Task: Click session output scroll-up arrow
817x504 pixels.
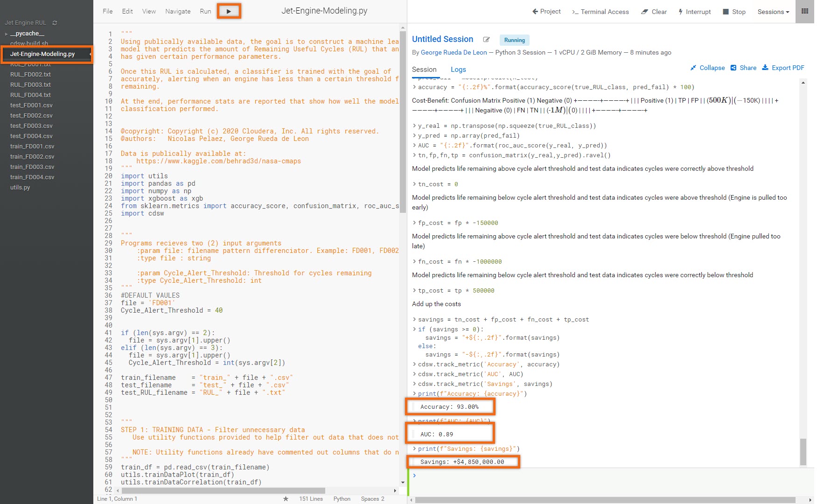Action: (803, 83)
